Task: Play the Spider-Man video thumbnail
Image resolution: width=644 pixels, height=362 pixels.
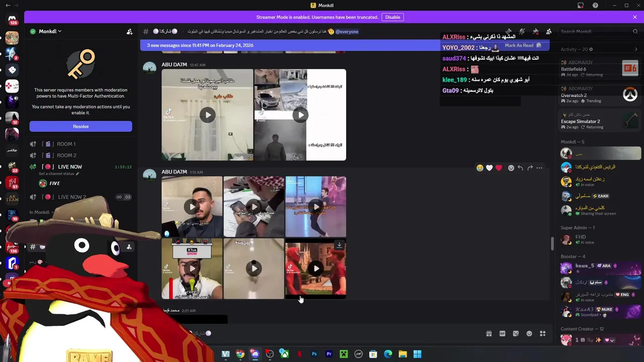Action: tap(315, 268)
